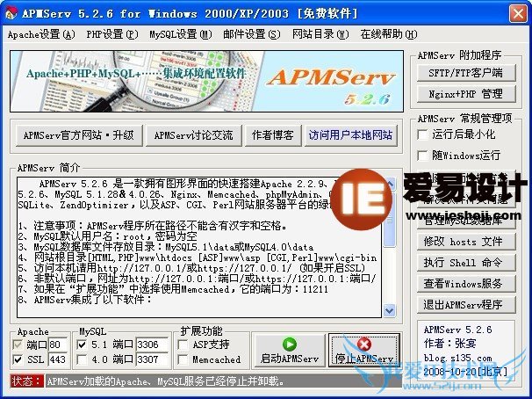Click the SSL port 443 field
Viewport: 532px width, 399px height.
58,359
